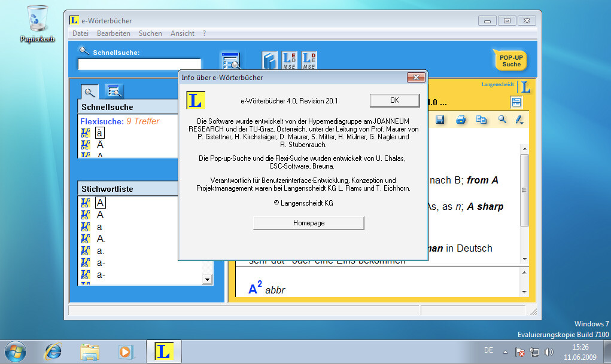The image size is (611, 364).
Task: Select boxed A entry in Stichwortliste
Action: [x=100, y=203]
